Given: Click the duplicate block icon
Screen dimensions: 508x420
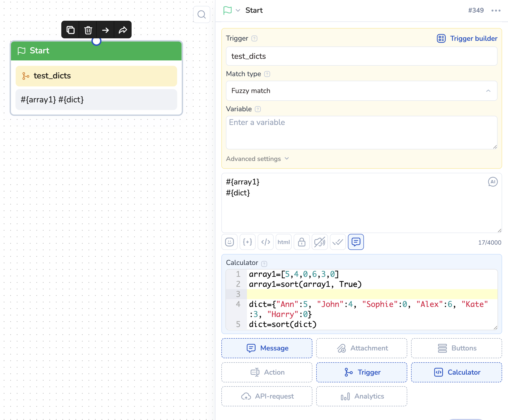Looking at the screenshot, I should [x=70, y=30].
